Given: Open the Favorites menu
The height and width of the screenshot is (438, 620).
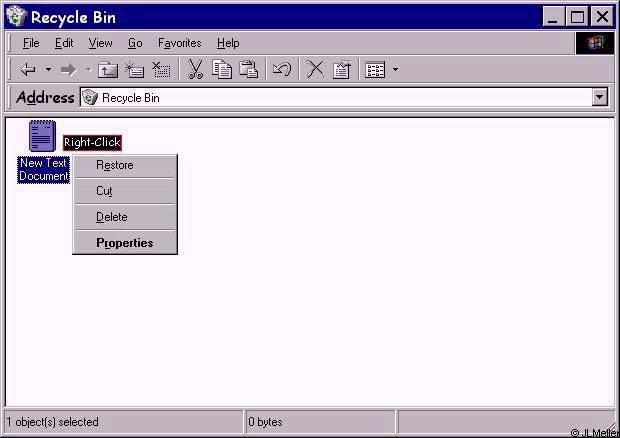Looking at the screenshot, I should click(180, 43).
